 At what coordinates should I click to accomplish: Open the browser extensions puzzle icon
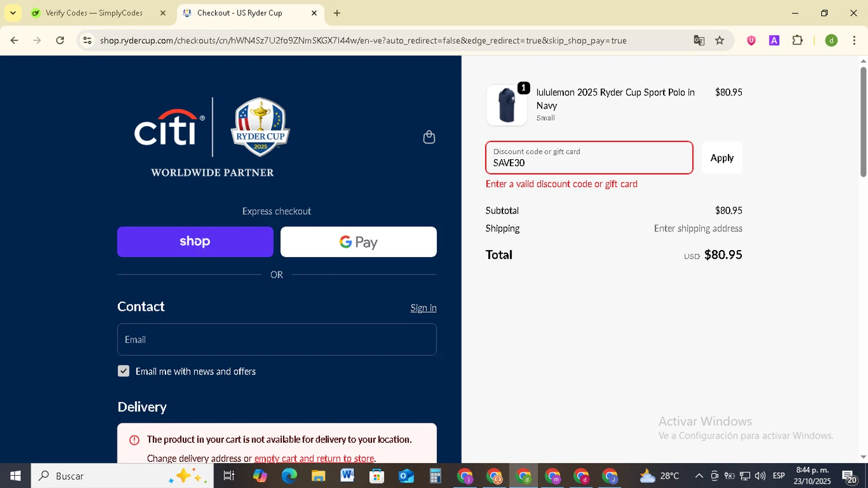(x=797, y=41)
